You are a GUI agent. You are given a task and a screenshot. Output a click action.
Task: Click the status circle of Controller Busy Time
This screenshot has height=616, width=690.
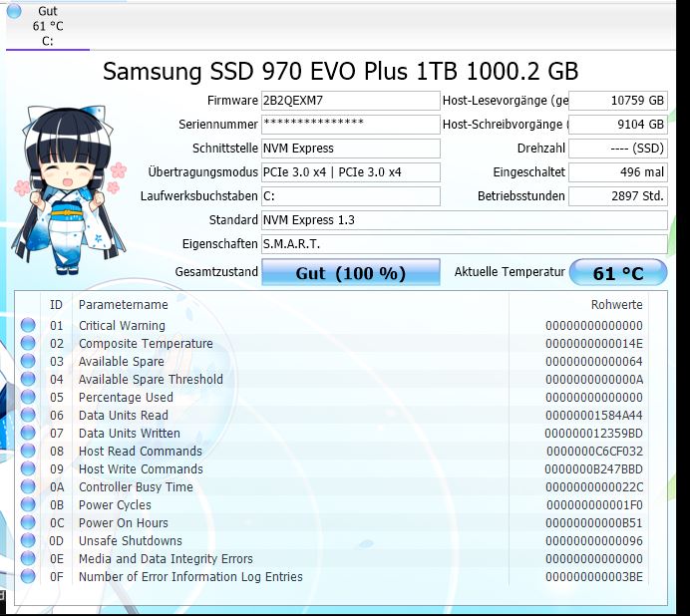tap(28, 486)
